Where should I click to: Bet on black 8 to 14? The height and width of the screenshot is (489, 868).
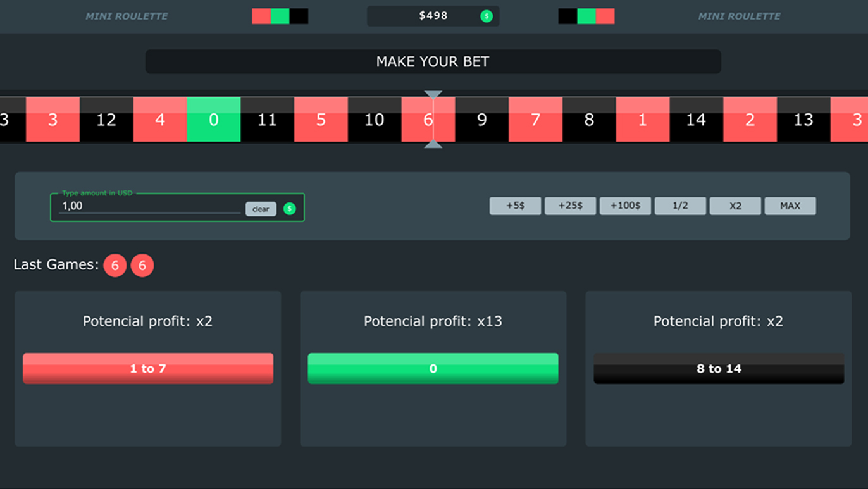click(x=719, y=368)
